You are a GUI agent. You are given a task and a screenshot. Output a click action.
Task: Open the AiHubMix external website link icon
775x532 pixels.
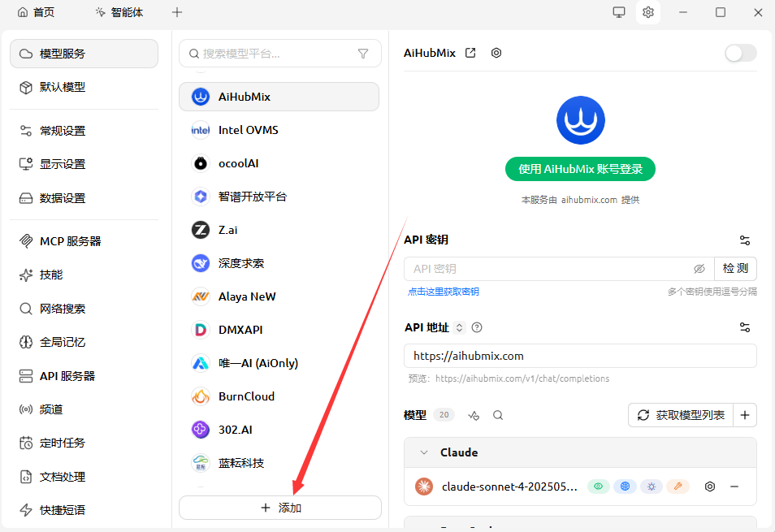coord(470,53)
